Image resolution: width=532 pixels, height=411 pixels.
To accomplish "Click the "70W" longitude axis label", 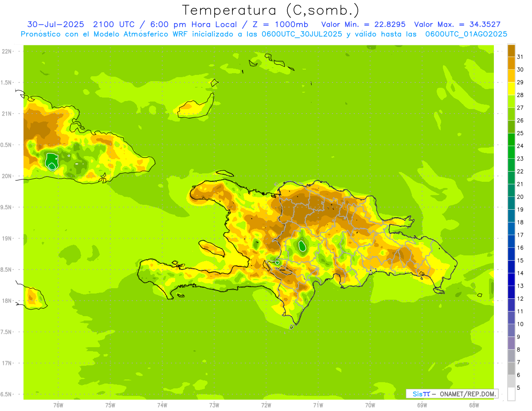I will [370, 405].
